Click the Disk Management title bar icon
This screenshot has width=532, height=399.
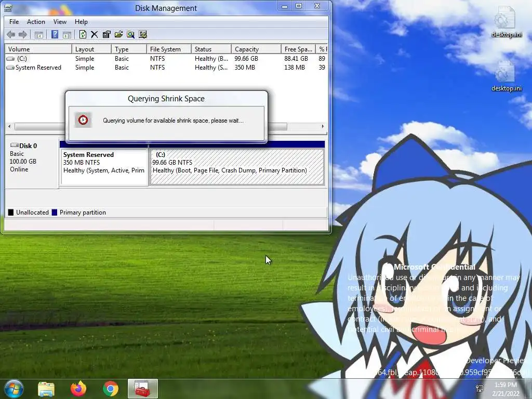pyautogui.click(x=8, y=7)
